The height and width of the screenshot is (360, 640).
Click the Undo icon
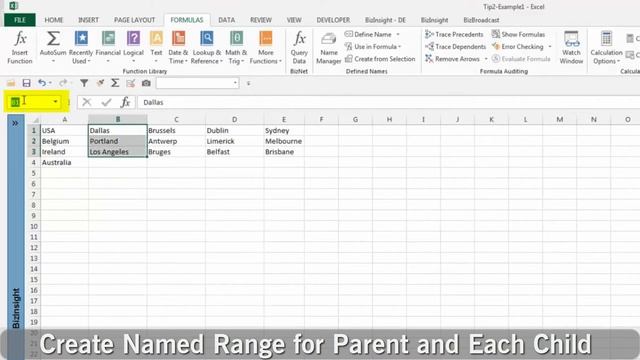[x=42, y=83]
